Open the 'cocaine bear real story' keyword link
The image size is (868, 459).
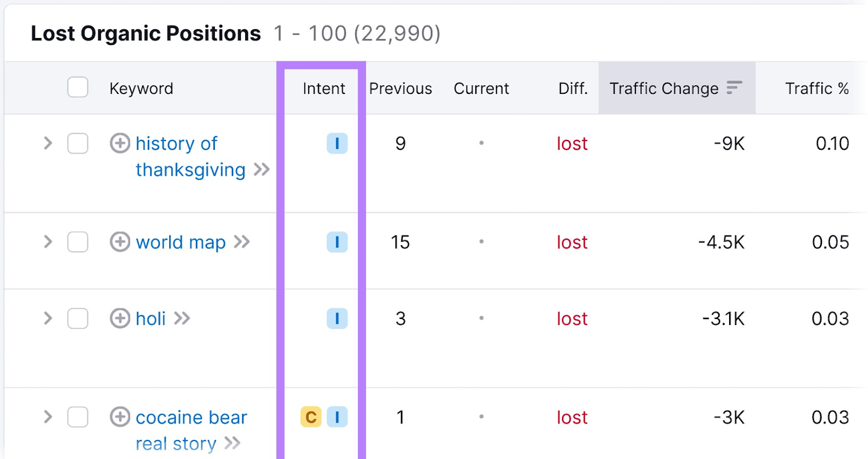191,418
